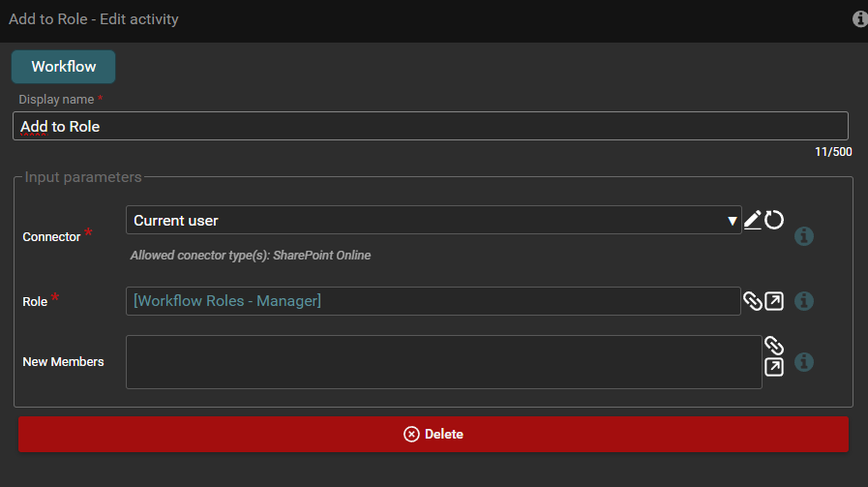868x487 pixels.
Task: Show info for the Connector parameter
Action: [804, 236]
